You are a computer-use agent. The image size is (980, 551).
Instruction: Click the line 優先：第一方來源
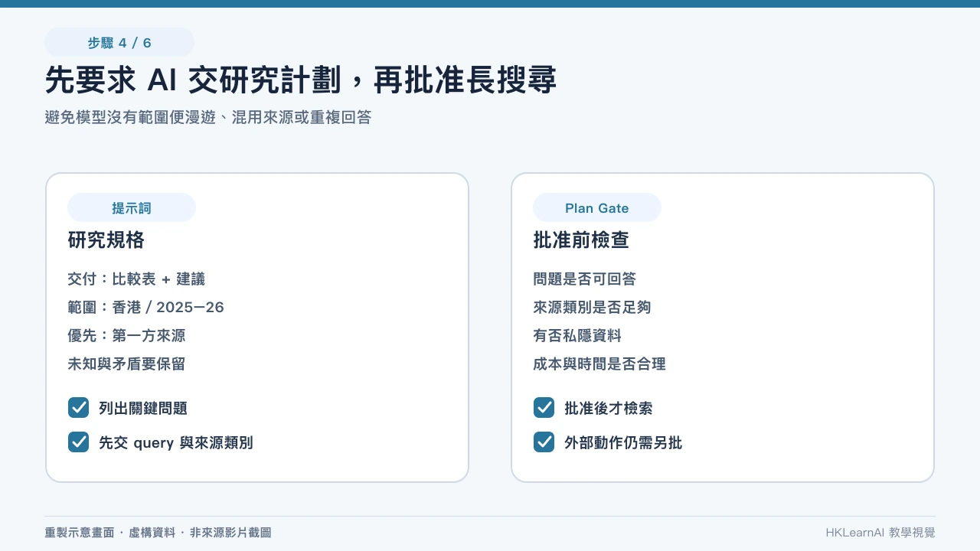click(126, 336)
